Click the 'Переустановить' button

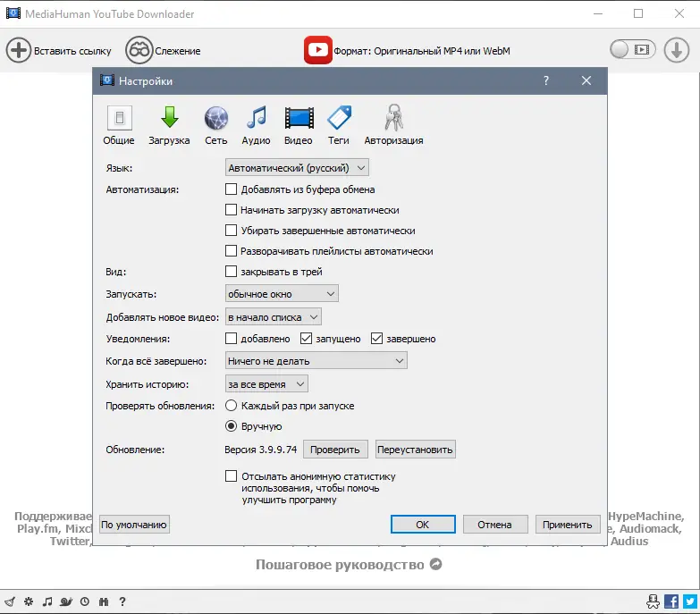(x=415, y=450)
